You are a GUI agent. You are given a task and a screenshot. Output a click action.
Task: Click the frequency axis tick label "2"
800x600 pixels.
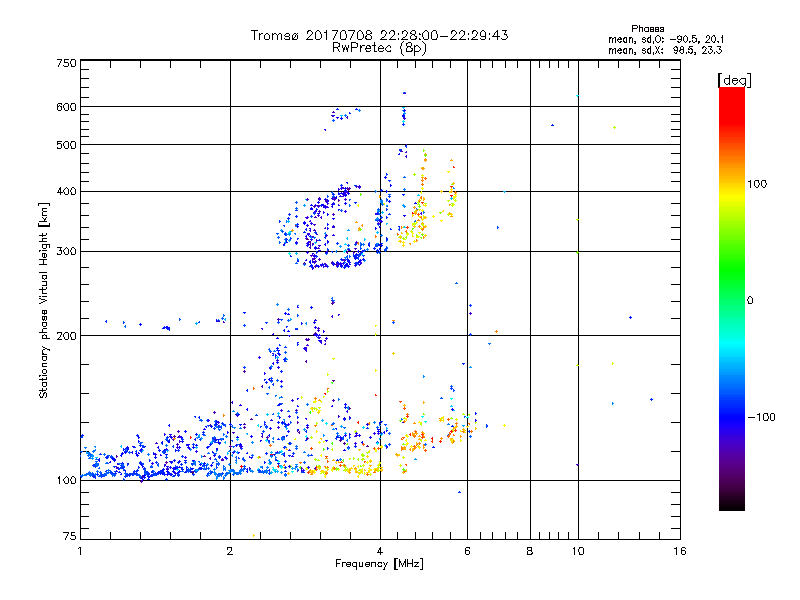pos(230,551)
